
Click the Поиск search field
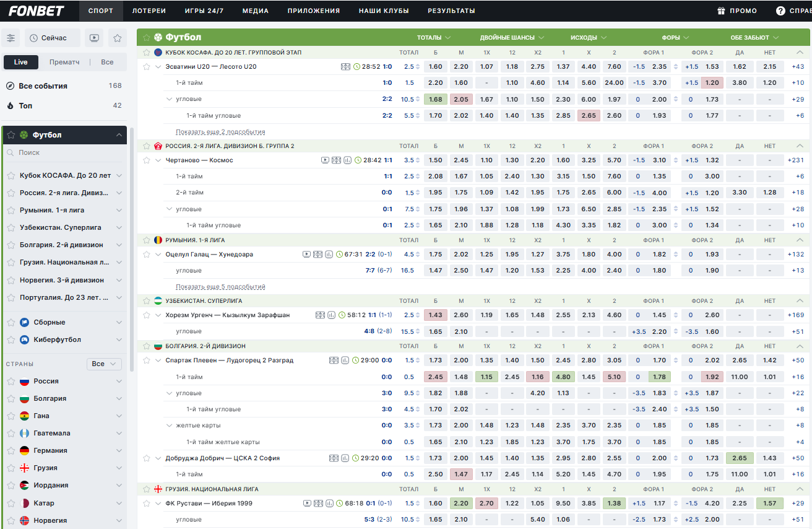[x=65, y=152]
